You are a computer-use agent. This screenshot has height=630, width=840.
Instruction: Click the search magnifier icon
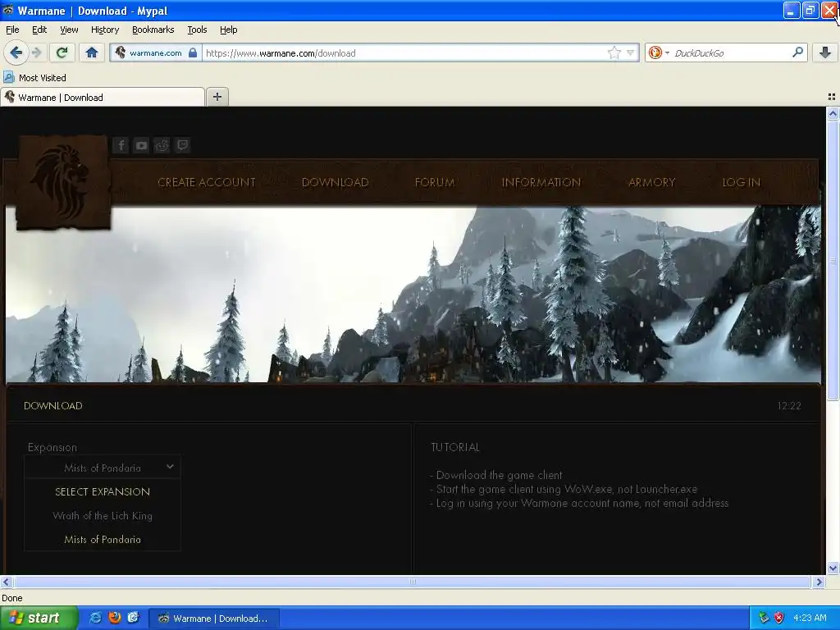(x=797, y=52)
